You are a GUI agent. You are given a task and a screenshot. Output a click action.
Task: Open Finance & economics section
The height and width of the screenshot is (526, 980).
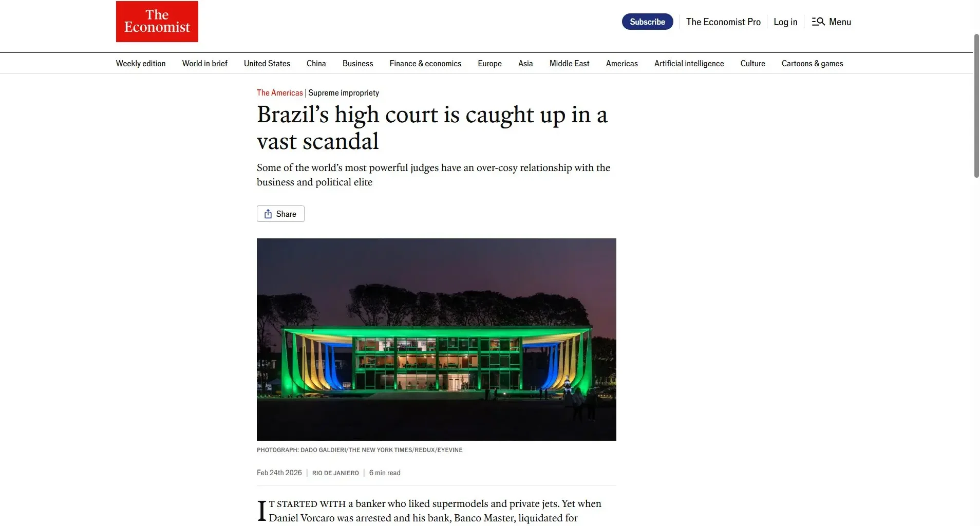coord(425,63)
